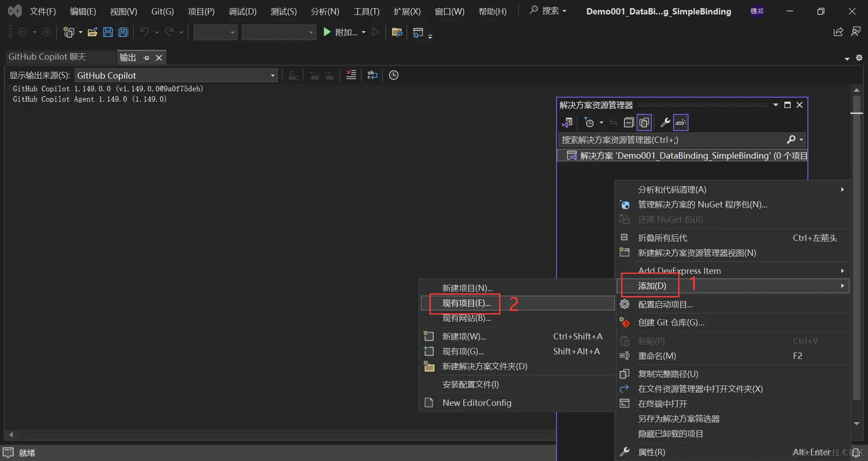Click the Clear All icon in Output toolbar
The image size is (868, 461).
[351, 75]
